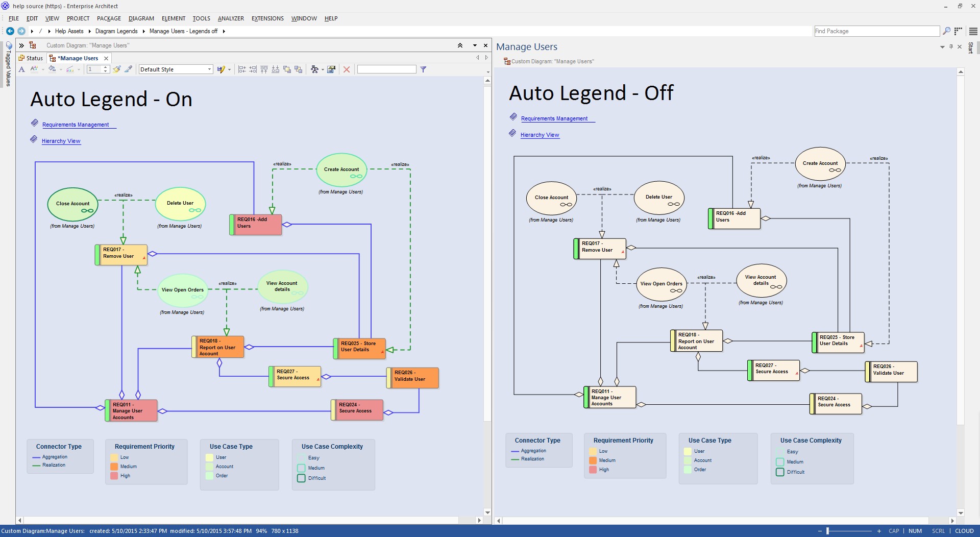This screenshot has height=537, width=980.
Task: Click the auto layout diagram icon
Action: point(314,69)
